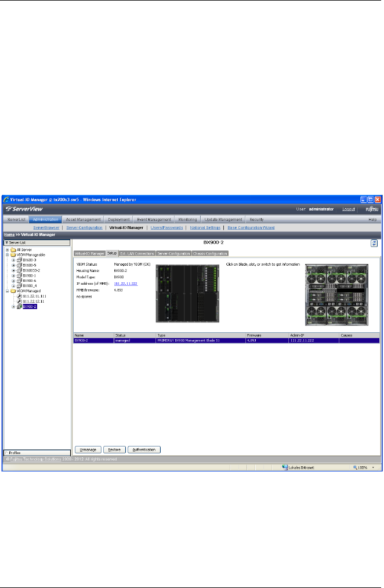This screenshot has width=384, height=588.
Task: Click the Fujitsu logo in header
Action: (x=372, y=209)
